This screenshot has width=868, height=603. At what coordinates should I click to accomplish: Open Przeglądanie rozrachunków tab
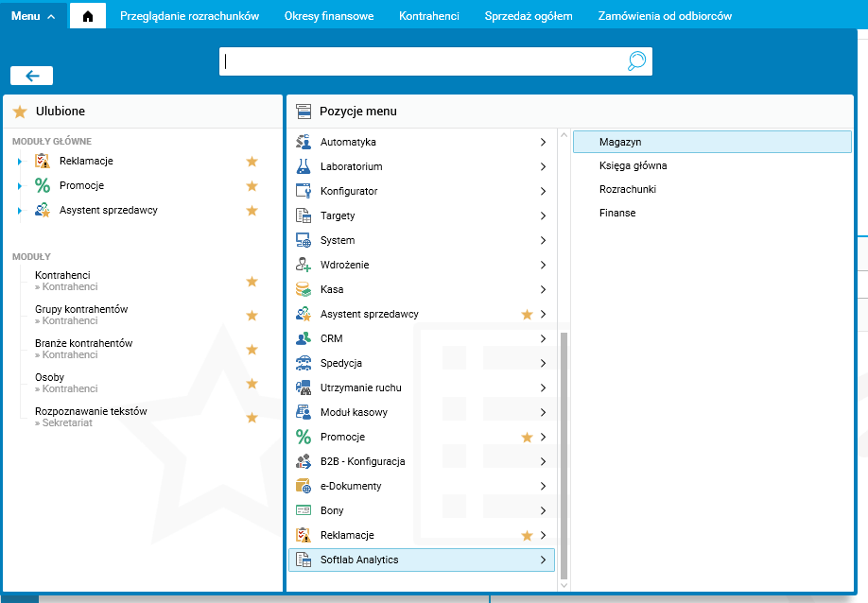(x=189, y=16)
